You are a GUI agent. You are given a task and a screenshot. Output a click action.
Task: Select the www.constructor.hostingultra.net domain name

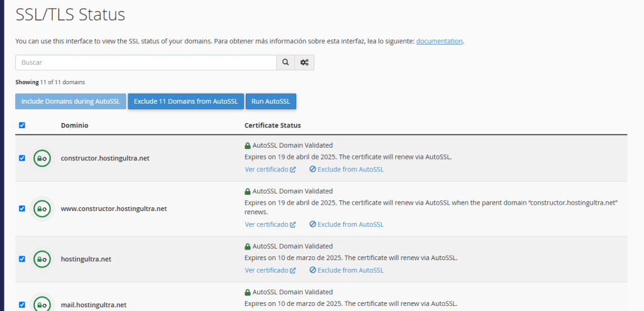(x=114, y=209)
